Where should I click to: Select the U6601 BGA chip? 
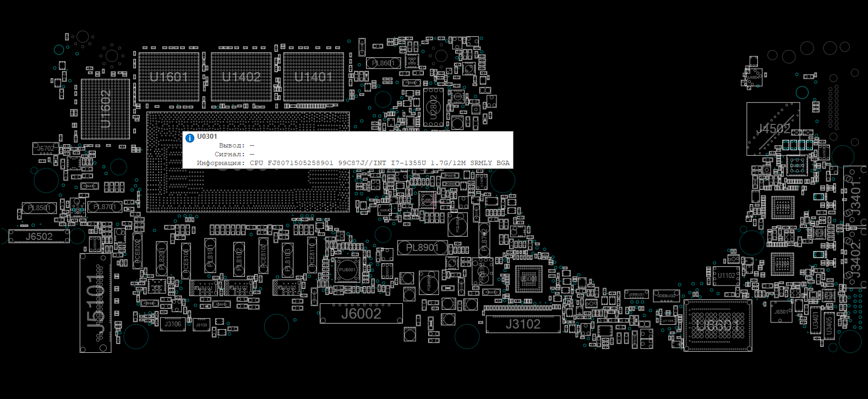[718, 326]
